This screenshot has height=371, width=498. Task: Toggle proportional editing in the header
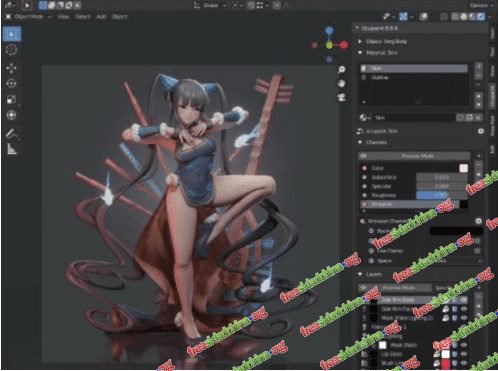pos(277,5)
